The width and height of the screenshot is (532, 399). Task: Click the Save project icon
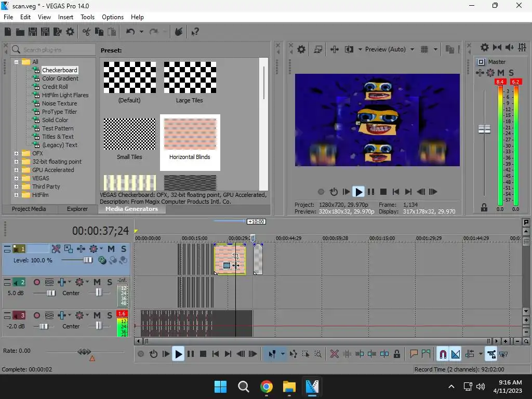(x=33, y=32)
